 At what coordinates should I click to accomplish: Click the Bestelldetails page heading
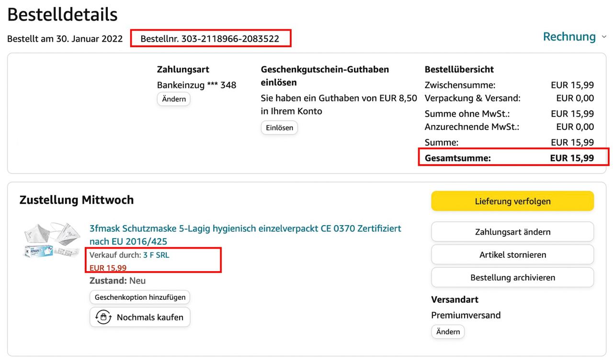(x=62, y=15)
